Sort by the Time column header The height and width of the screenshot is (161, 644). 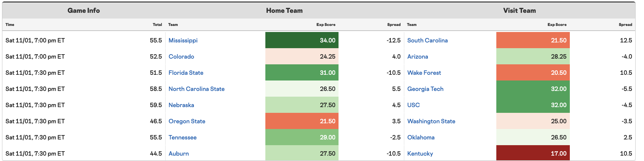click(x=10, y=25)
